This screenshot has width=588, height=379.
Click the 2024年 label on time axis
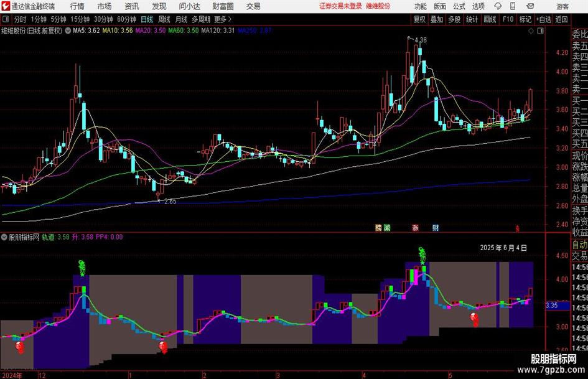12,375
